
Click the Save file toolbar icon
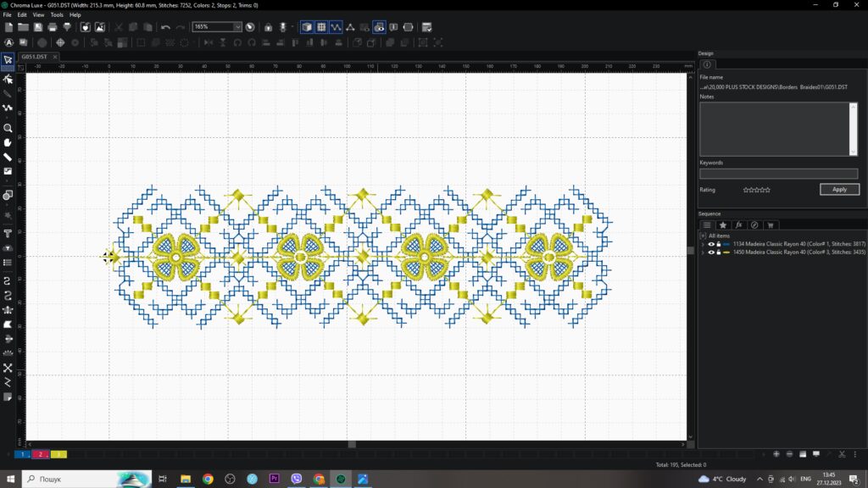pyautogui.click(x=38, y=27)
